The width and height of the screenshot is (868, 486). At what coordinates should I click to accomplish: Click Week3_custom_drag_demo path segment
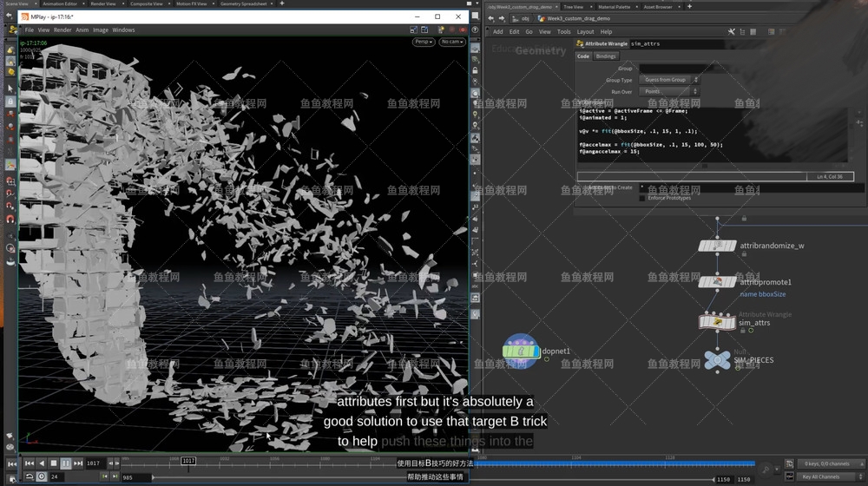pyautogui.click(x=578, y=18)
